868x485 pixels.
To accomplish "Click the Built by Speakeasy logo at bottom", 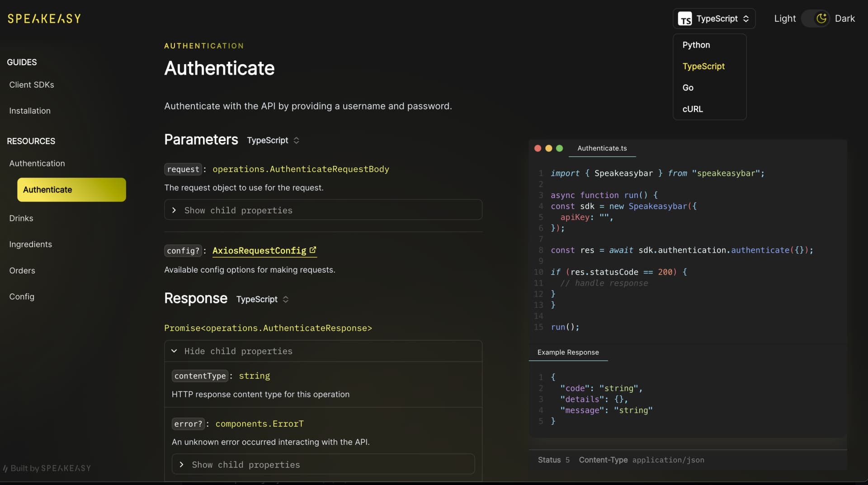I will 47,468.
